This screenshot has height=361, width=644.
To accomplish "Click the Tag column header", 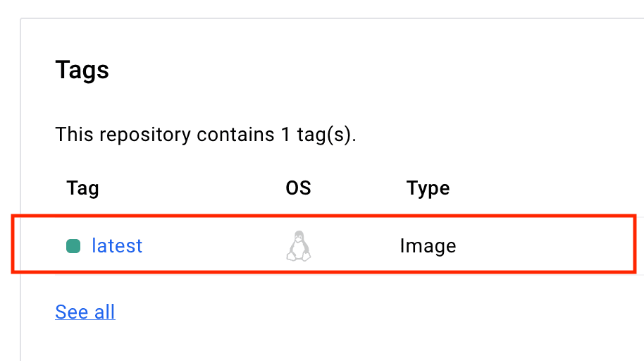I will pyautogui.click(x=82, y=188).
